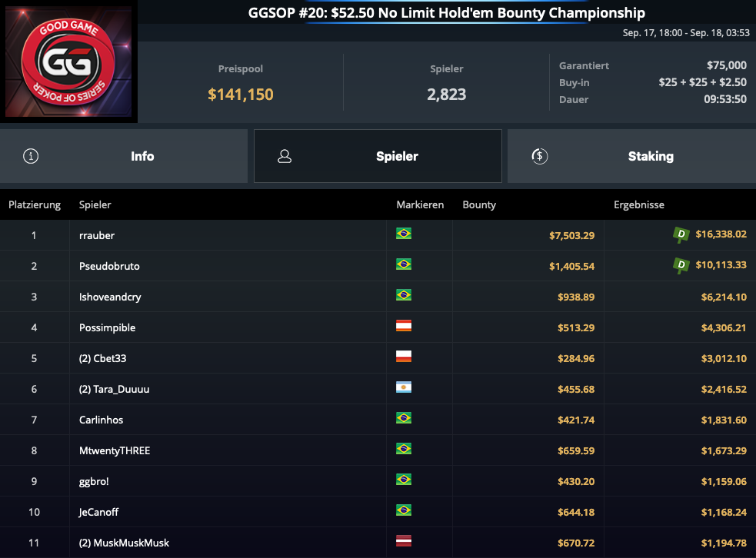
Task: Click the green deal badge for rrauber
Action: coord(681,234)
